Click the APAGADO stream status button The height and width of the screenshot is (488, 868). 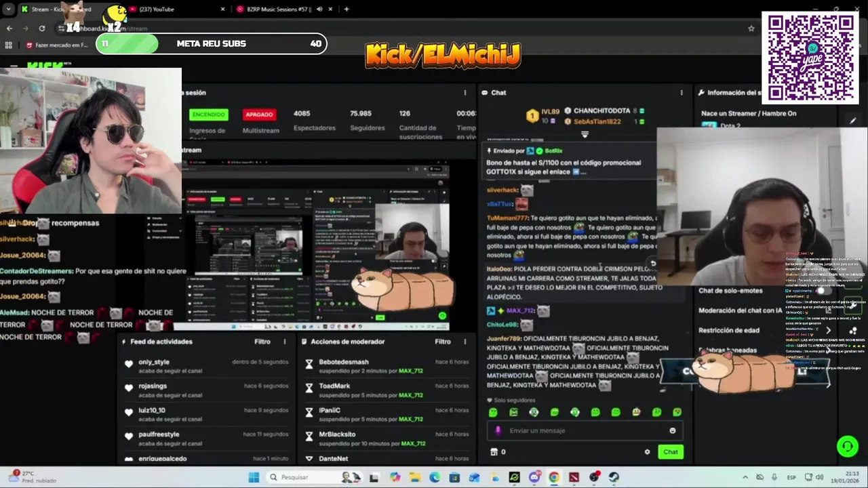point(259,115)
